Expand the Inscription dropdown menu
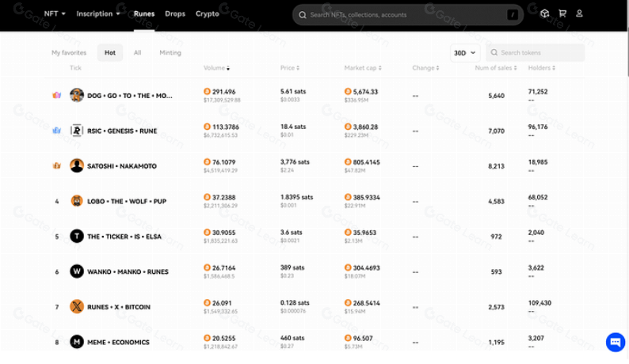This screenshot has height=364, width=629. point(98,13)
